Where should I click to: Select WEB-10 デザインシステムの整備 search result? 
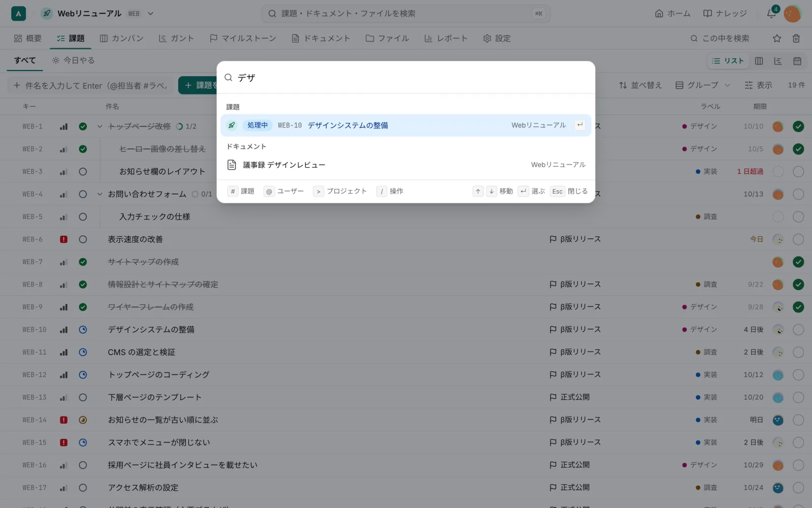point(405,125)
